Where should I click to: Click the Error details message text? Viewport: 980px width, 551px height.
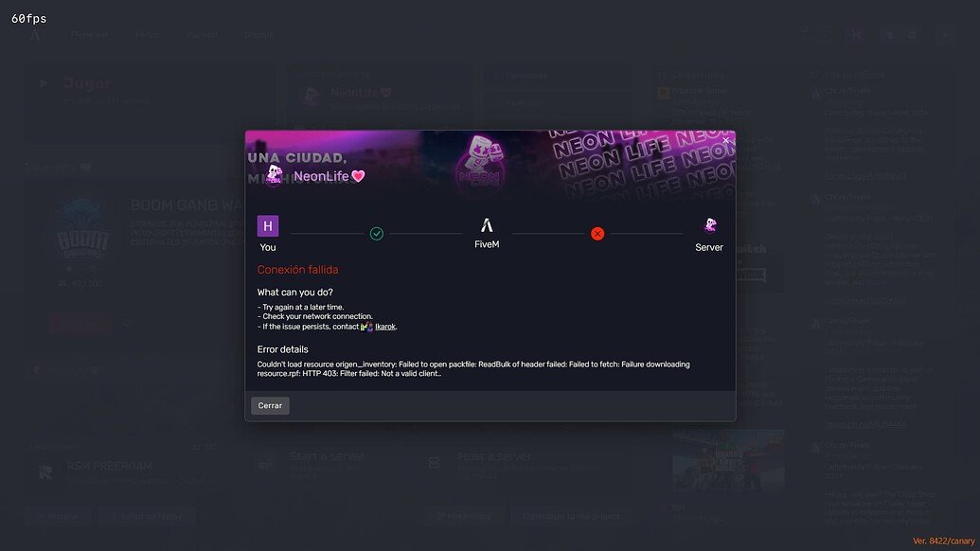tap(473, 368)
